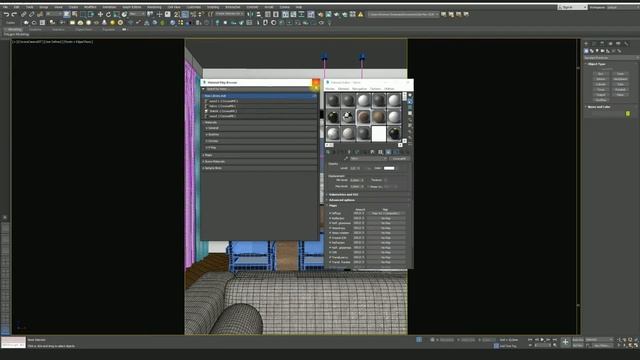Open the Opacity color swatch
This screenshot has width=640, height=360.
389,168
